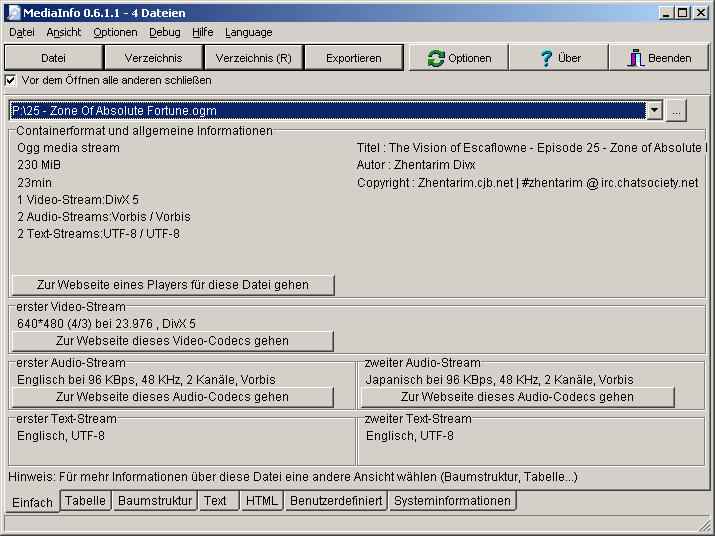The height and width of the screenshot is (536, 715).
Task: Click the green refresh Optionen icon
Action: (x=436, y=58)
